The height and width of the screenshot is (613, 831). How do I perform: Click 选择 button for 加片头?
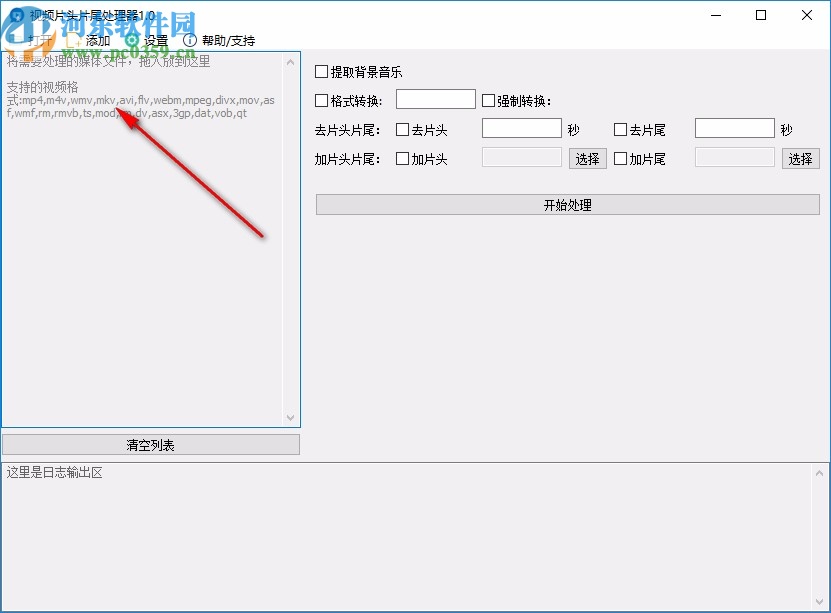pyautogui.click(x=588, y=158)
